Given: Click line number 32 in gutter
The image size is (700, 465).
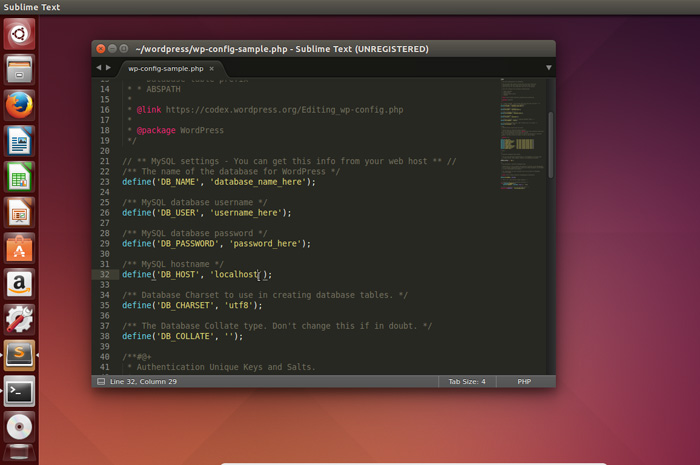Looking at the screenshot, I should point(104,274).
